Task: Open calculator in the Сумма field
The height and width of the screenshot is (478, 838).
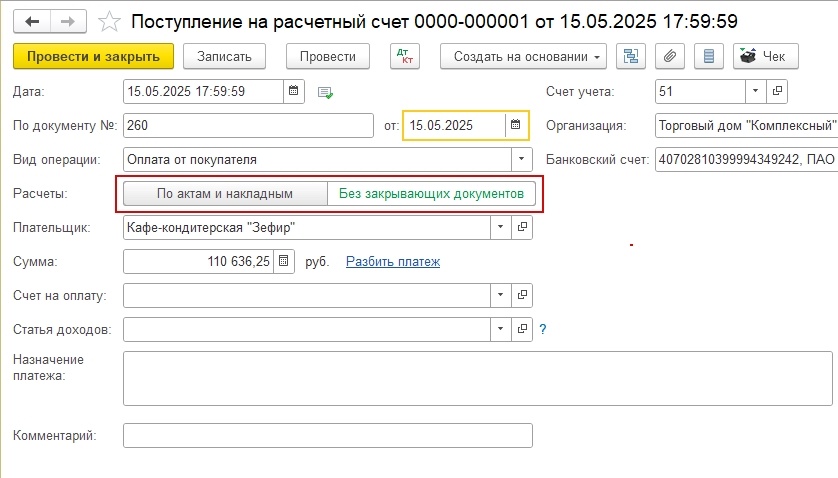Action: [x=284, y=261]
